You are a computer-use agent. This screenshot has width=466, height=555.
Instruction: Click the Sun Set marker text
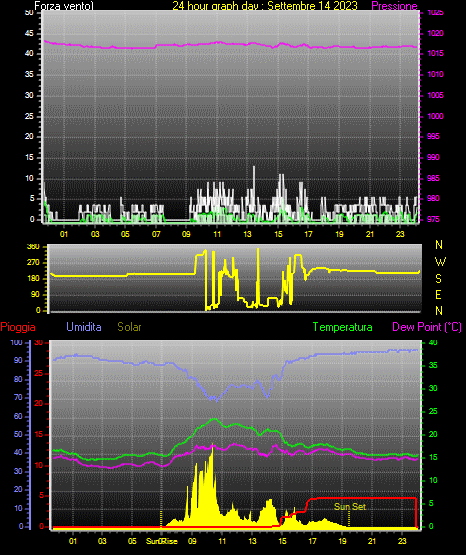[x=350, y=507]
